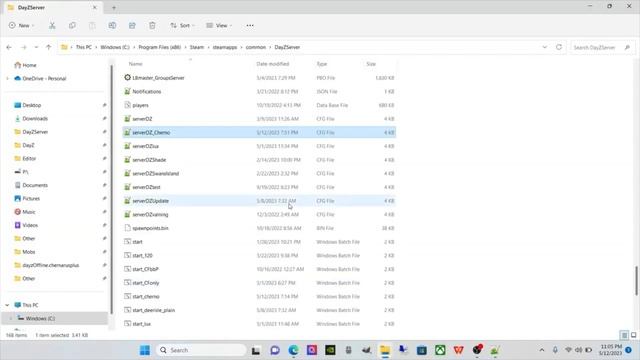Sort by Date modified column header
The height and width of the screenshot is (360, 640).
[273, 64]
